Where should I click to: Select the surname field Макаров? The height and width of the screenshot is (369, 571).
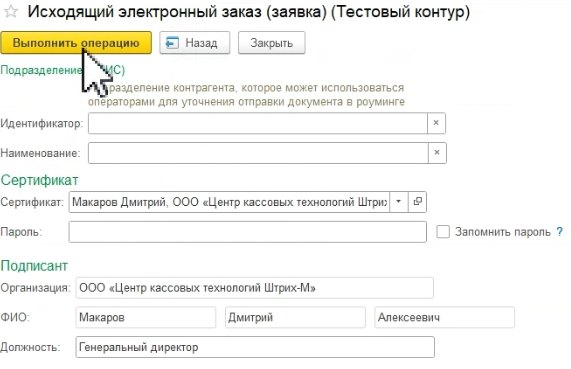click(146, 317)
